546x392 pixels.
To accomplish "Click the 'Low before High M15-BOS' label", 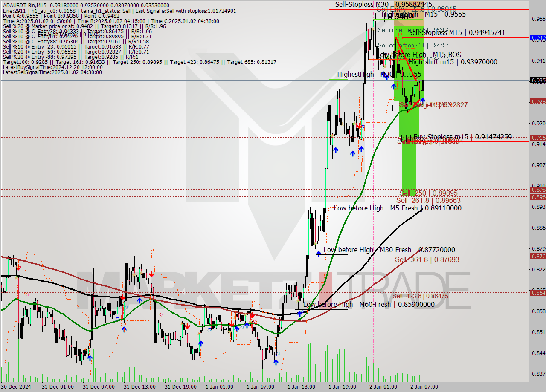I will pos(420,55).
